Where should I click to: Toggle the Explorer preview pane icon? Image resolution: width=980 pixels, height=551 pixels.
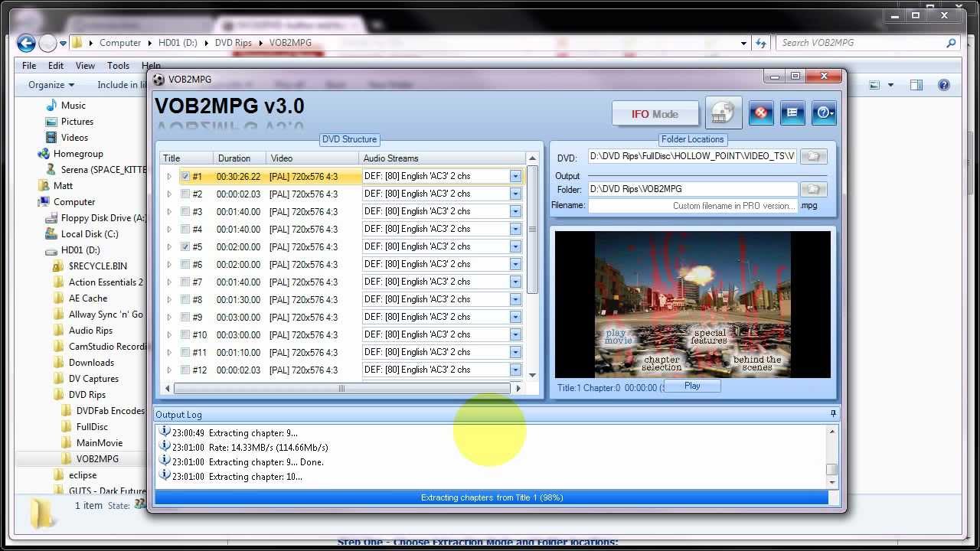pyautogui.click(x=916, y=85)
